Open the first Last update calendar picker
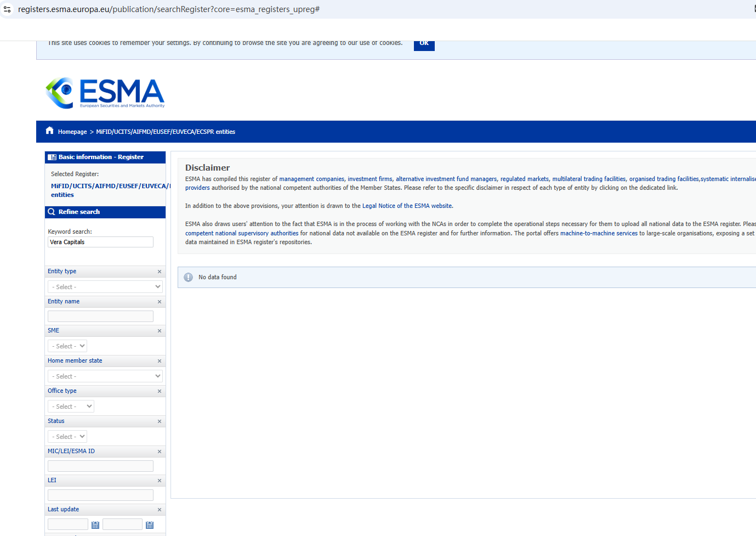The image size is (756, 536). (95, 525)
